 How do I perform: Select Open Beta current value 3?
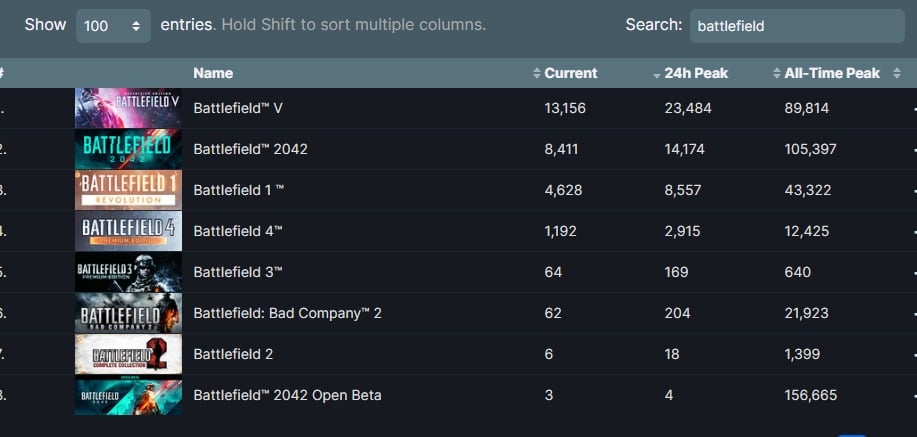[x=548, y=395]
